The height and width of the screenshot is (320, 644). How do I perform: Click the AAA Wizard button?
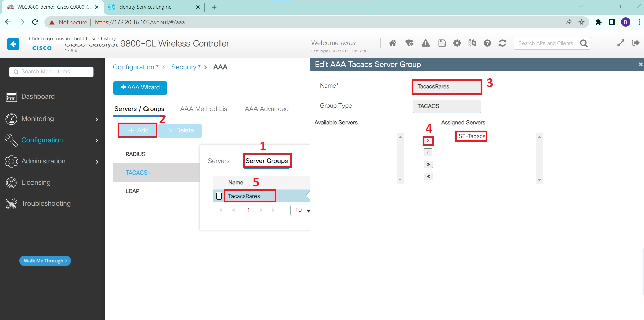coord(140,88)
